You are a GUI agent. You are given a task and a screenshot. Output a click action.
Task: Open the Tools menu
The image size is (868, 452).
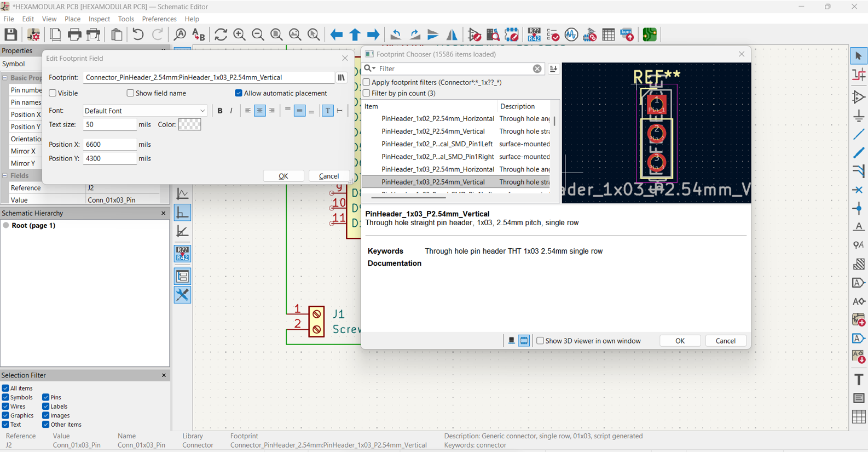[126, 19]
